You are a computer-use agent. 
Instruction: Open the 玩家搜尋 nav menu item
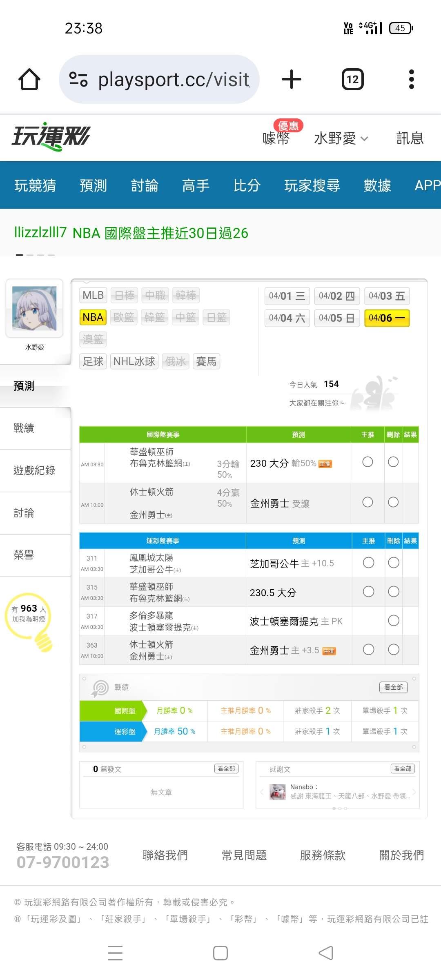[x=312, y=185]
